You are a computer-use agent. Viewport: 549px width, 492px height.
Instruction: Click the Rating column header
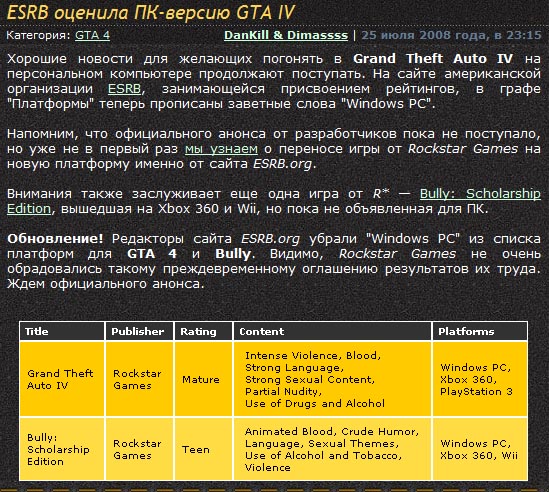click(203, 331)
